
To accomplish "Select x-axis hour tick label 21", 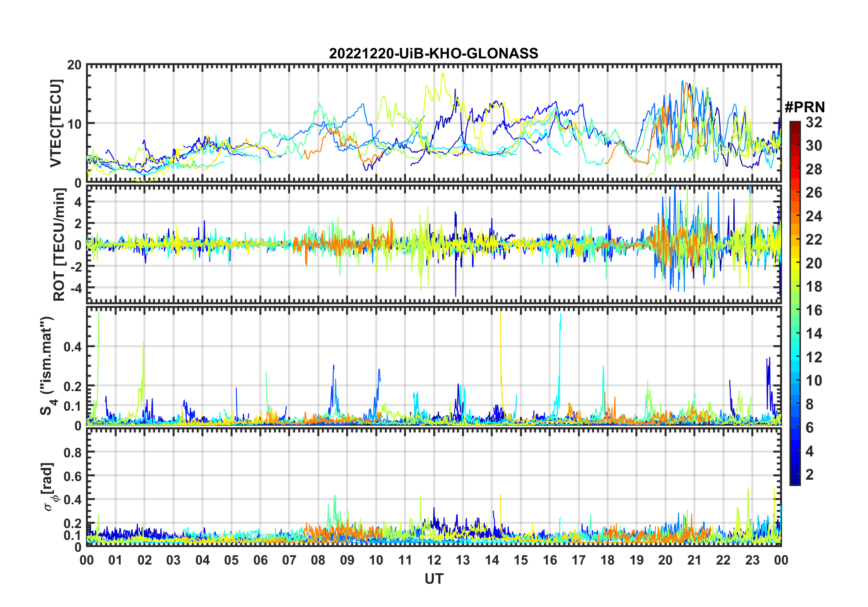I will pos(695,560).
